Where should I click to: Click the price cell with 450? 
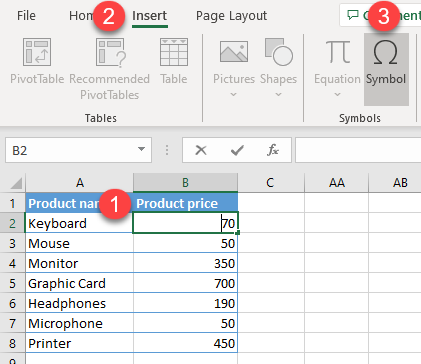click(x=185, y=343)
